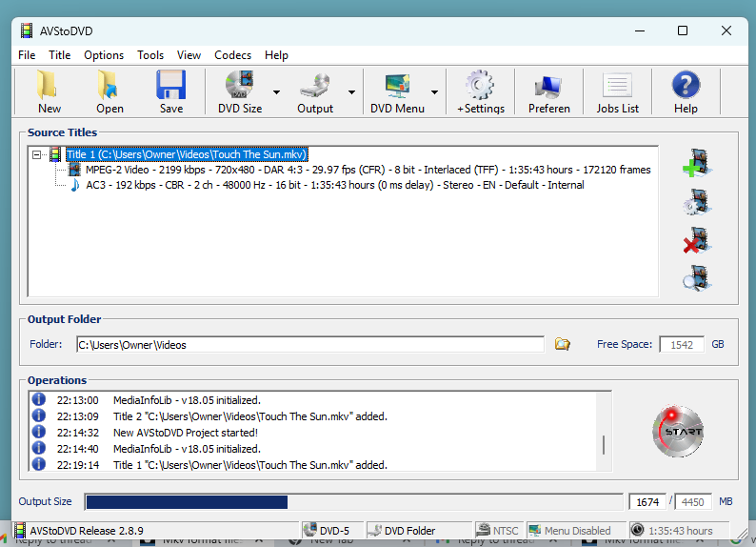Click the edit title settings gear icon
The width and height of the screenshot is (756, 547).
(x=697, y=202)
